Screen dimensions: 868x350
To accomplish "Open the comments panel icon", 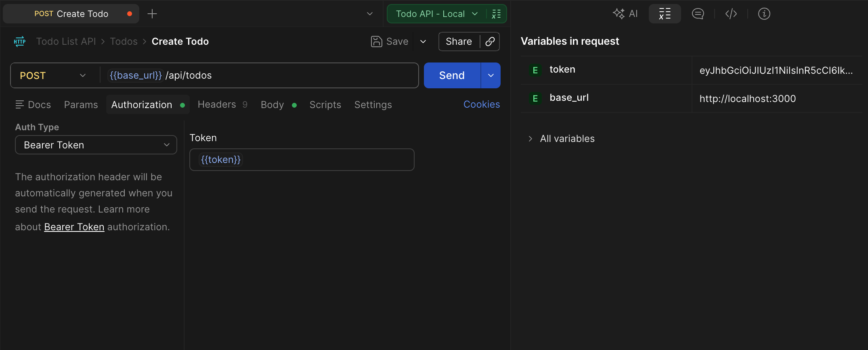I will (x=698, y=14).
